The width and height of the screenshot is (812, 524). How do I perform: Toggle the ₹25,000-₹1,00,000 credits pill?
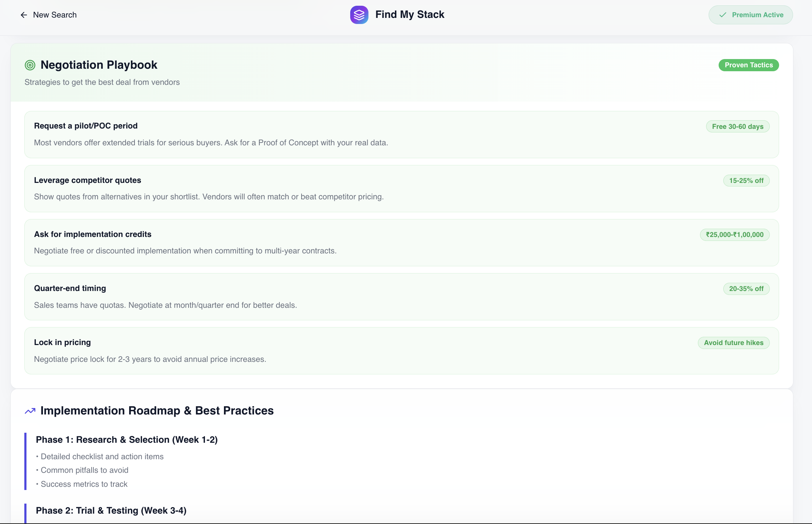coord(735,235)
